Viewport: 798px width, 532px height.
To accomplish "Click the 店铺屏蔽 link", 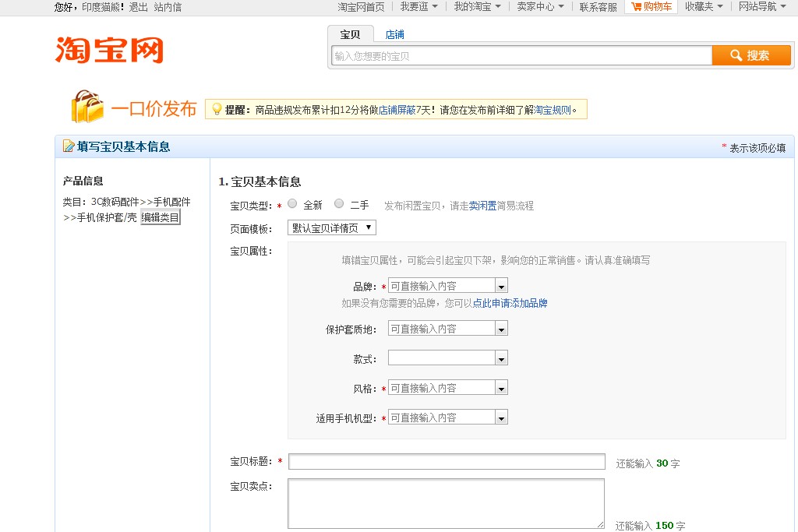I will coord(397,110).
